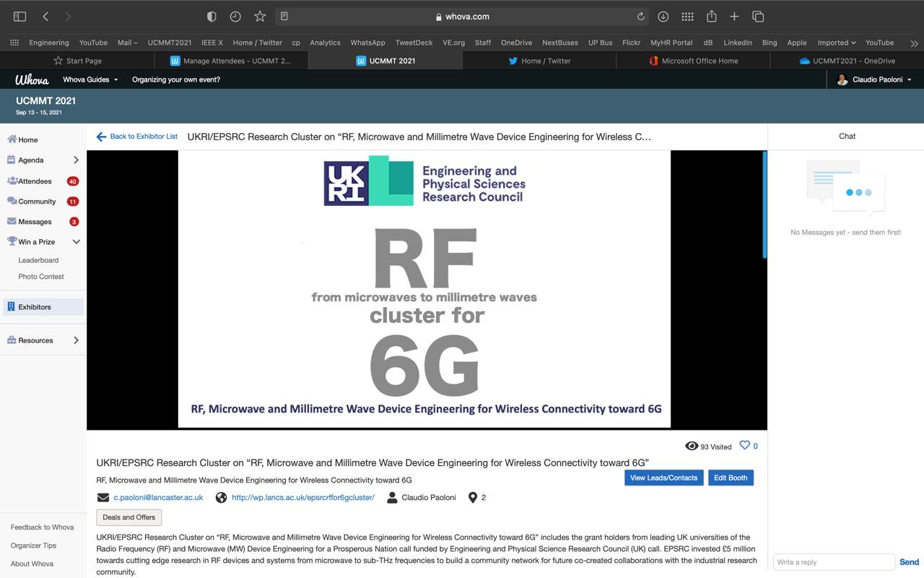Click the privacy shield icon

[212, 17]
